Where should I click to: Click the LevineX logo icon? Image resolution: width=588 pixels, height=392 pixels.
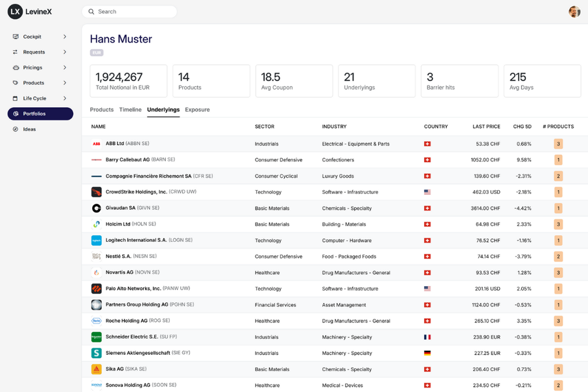tap(15, 12)
